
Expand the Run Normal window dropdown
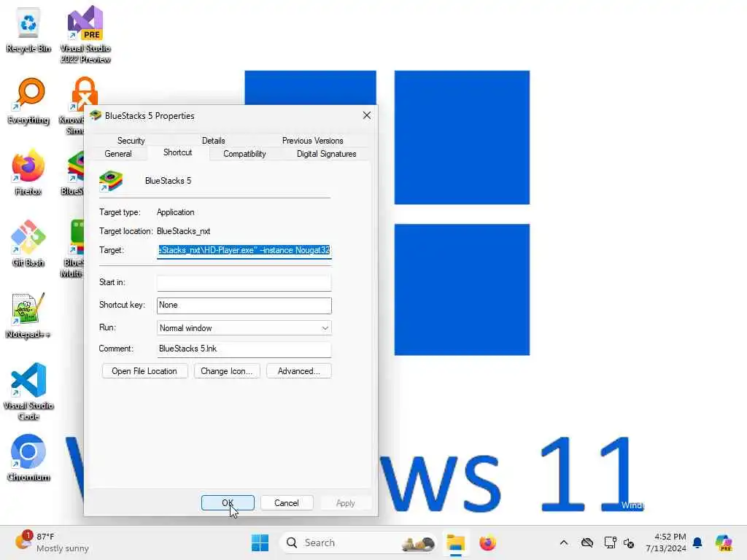pos(244,328)
